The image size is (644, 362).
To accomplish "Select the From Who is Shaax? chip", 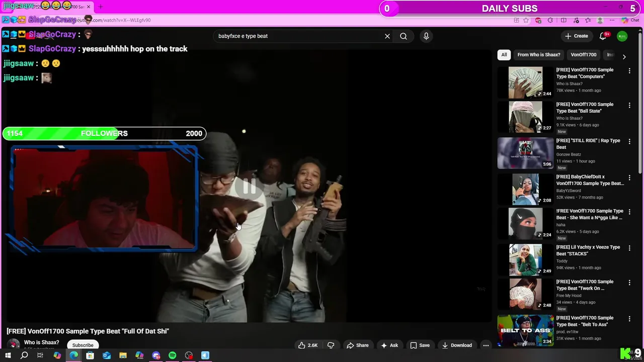I will tap(539, 55).
